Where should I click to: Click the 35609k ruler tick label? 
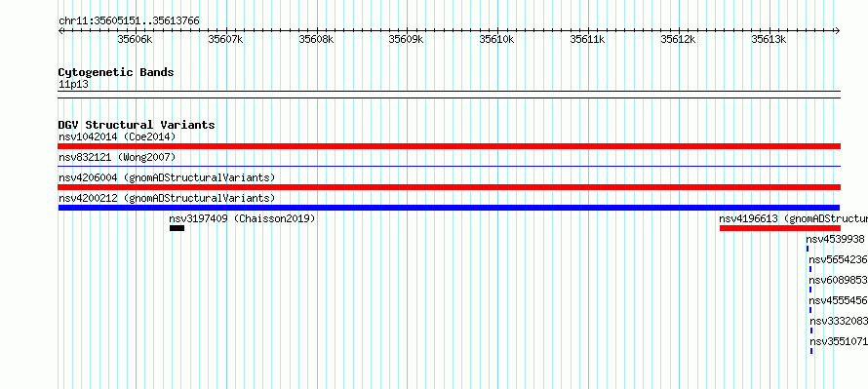407,39
